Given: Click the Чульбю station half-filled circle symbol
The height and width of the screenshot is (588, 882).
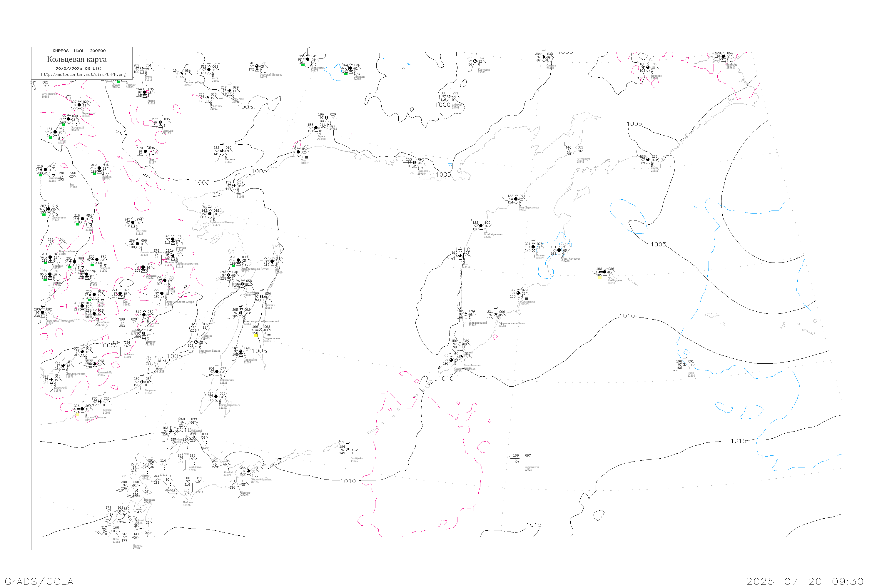Looking at the screenshot, I should pyautogui.click(x=161, y=122).
